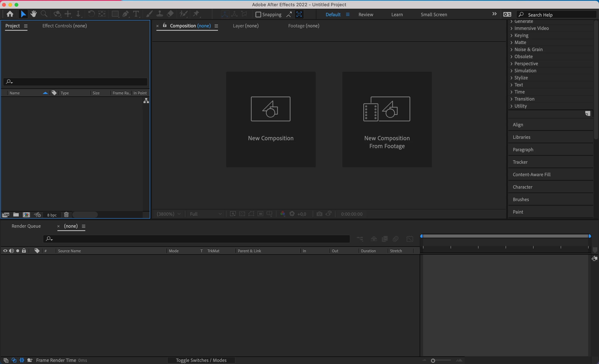Image resolution: width=599 pixels, height=364 pixels.
Task: Click the Home icon
Action: tap(10, 14)
